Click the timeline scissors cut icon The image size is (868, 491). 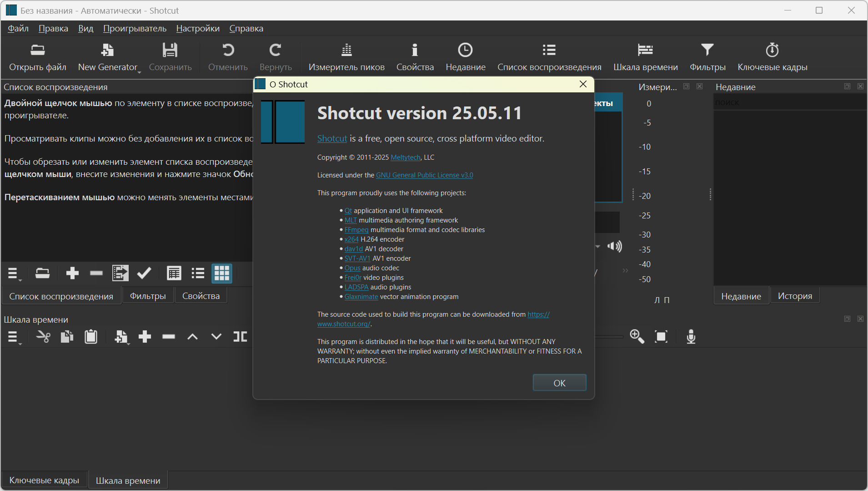click(43, 337)
